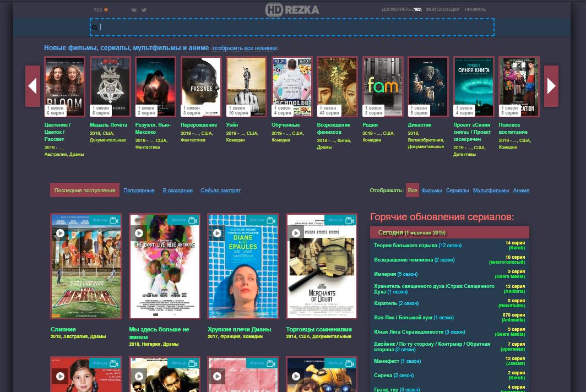
Task: Open the Bloom poster thumbnail
Action: [64, 86]
